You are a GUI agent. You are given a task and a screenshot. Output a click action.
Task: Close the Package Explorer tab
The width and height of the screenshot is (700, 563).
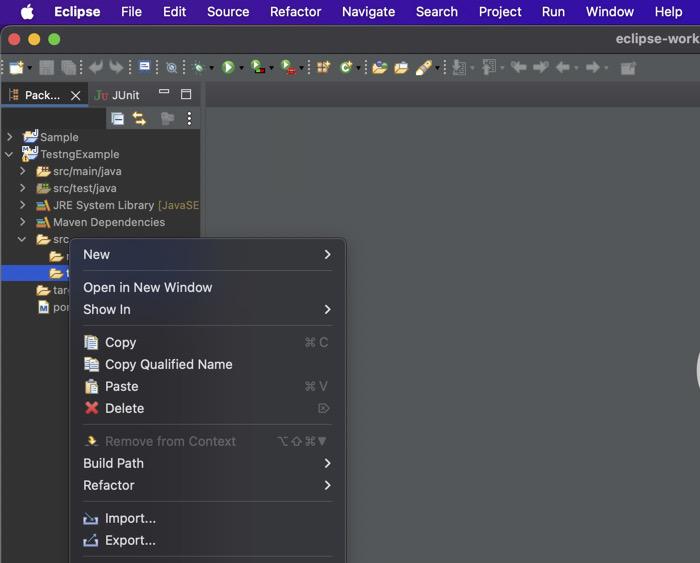pyautogui.click(x=75, y=96)
